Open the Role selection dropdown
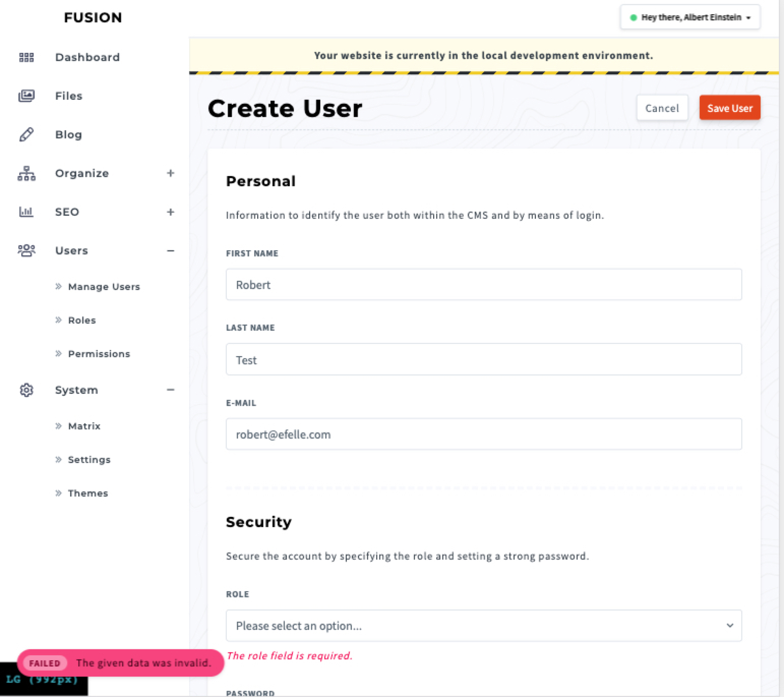 [x=483, y=626]
